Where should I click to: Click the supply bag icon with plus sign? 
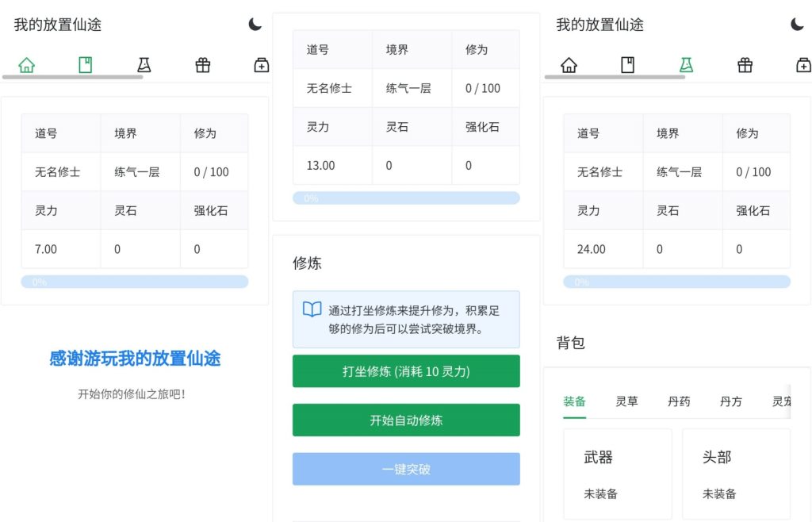[x=261, y=65]
